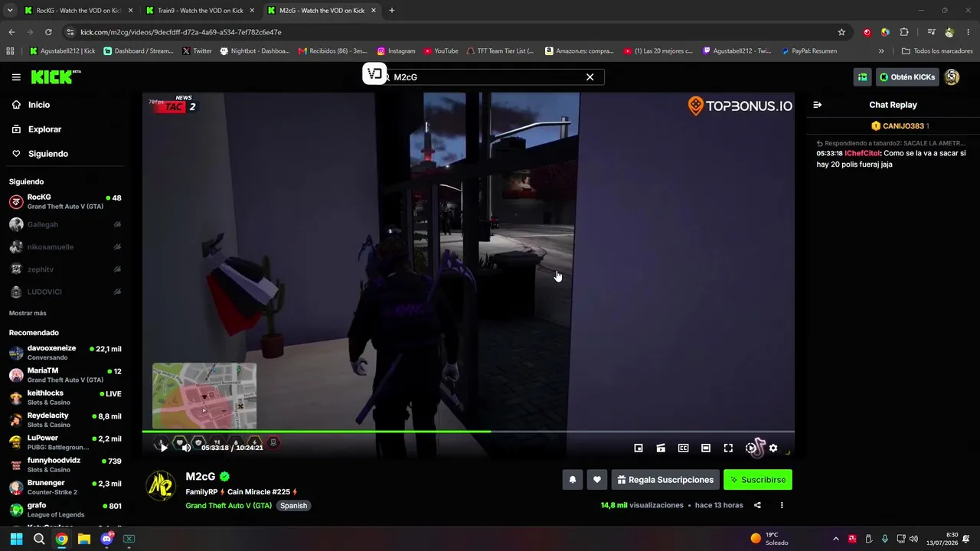Open the PayPal: Resumen bookmark
This screenshot has height=551, width=980.
(809, 51)
